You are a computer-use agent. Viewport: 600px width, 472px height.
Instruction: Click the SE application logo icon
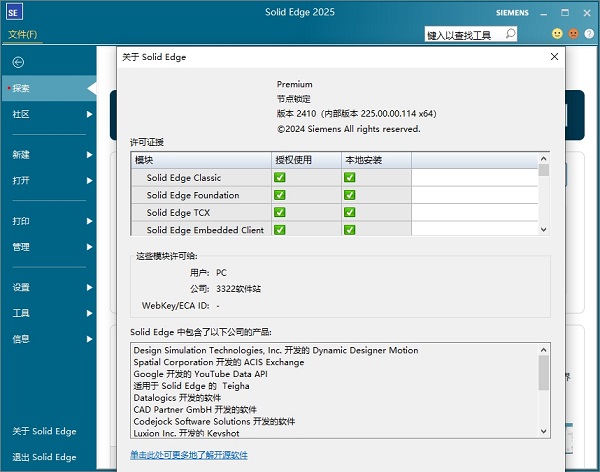pos(13,13)
